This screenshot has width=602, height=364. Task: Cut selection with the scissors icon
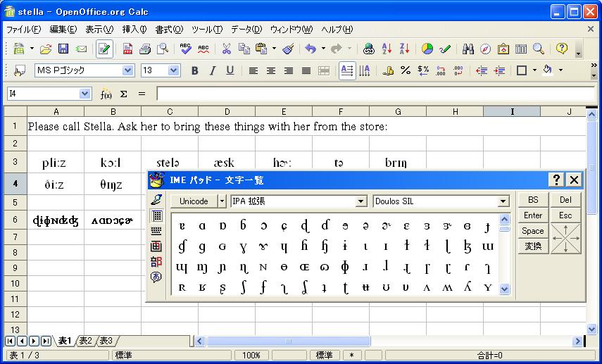[226, 49]
